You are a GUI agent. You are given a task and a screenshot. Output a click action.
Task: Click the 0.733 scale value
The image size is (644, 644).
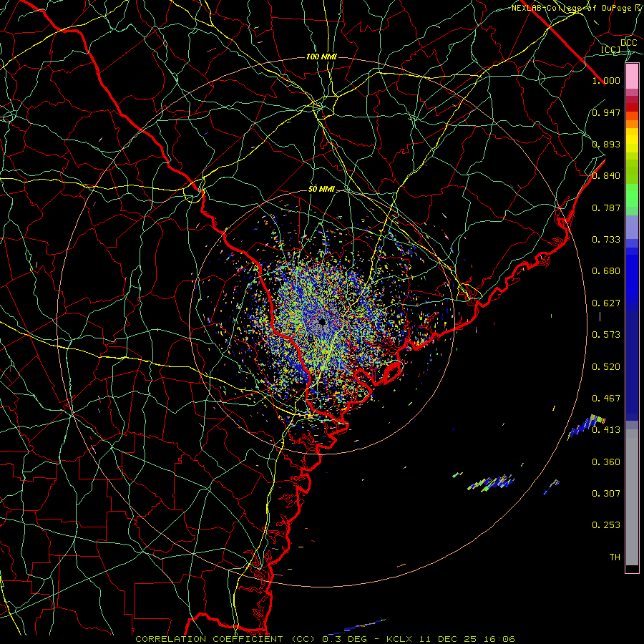[606, 240]
